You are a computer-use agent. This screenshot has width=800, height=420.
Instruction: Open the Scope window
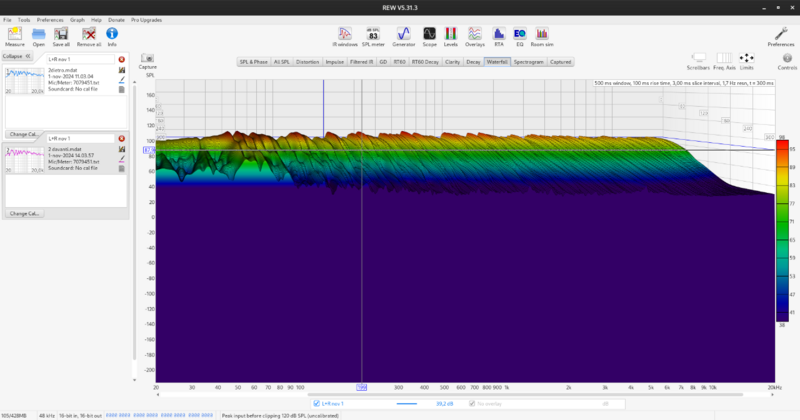(x=429, y=34)
